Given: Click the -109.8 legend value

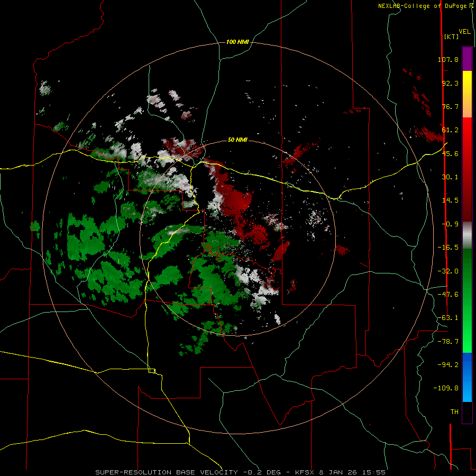Looking at the screenshot, I should click(446, 388).
